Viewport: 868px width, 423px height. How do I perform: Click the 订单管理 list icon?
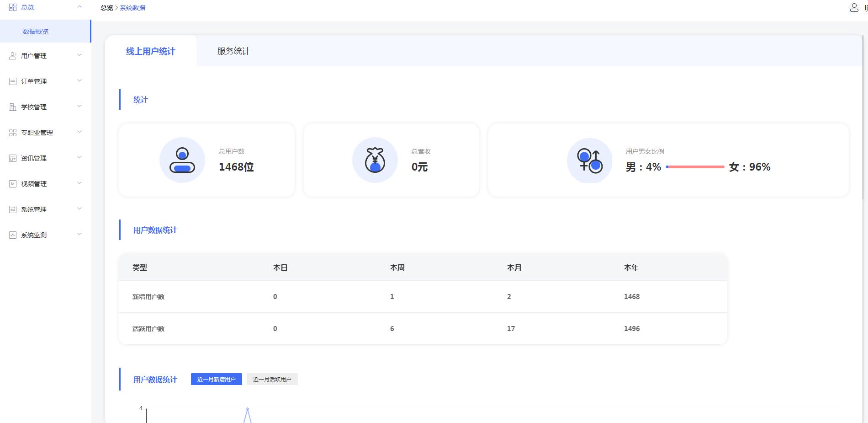point(13,81)
